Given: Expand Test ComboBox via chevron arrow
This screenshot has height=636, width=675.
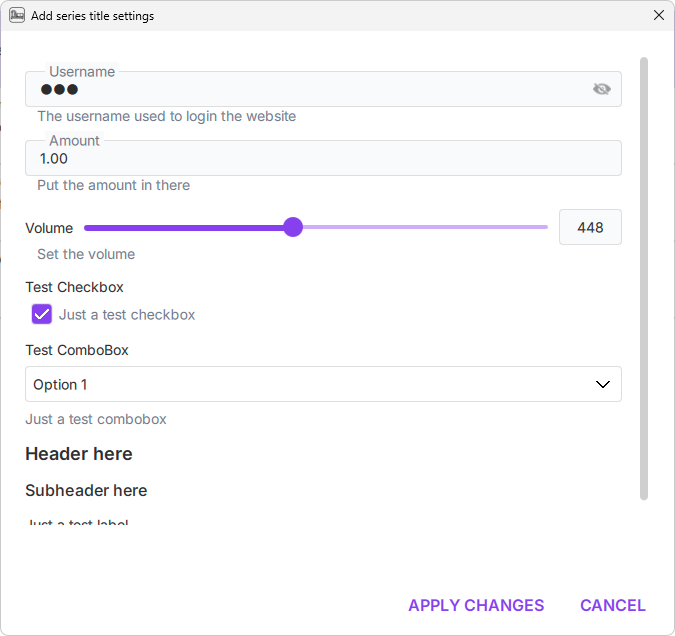Looking at the screenshot, I should coord(603,384).
